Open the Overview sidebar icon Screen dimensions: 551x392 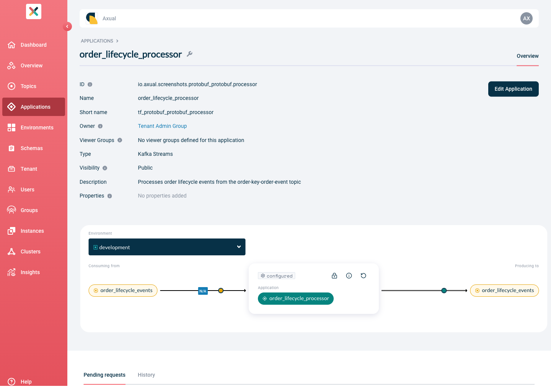11,65
